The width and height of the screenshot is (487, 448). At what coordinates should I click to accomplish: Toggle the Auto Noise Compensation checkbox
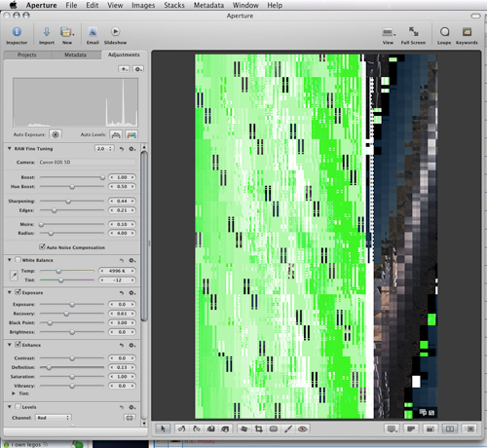42,247
